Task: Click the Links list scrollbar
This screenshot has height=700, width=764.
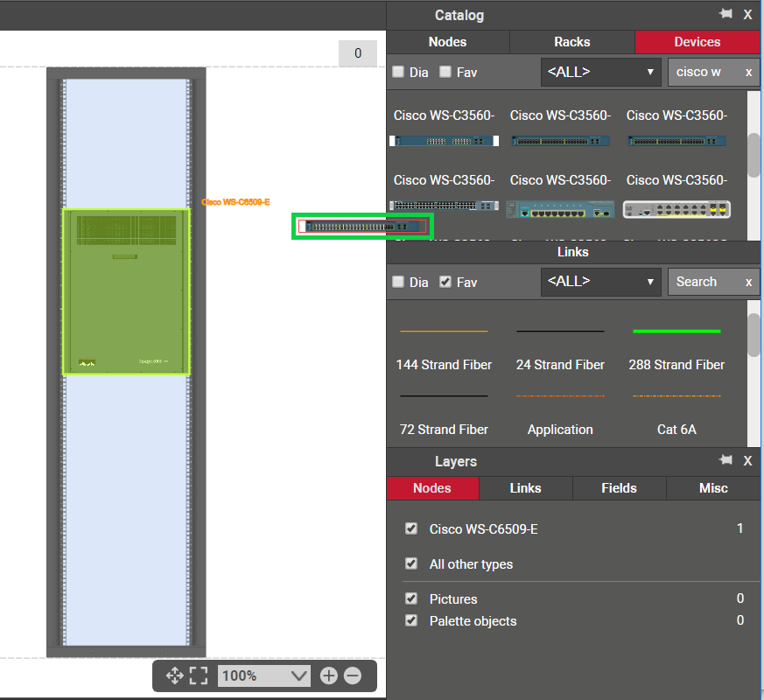Action: (753, 335)
